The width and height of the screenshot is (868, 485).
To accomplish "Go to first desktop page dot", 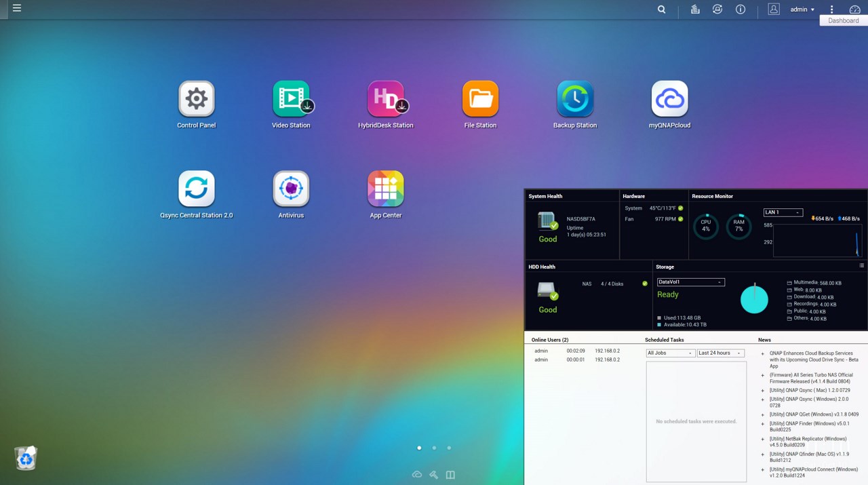I will click(x=419, y=448).
